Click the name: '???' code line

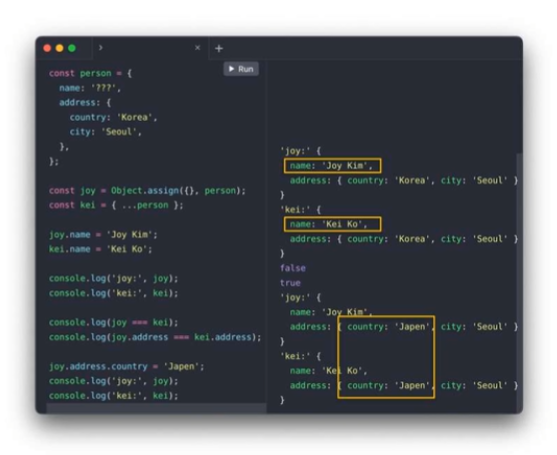pyautogui.click(x=90, y=88)
